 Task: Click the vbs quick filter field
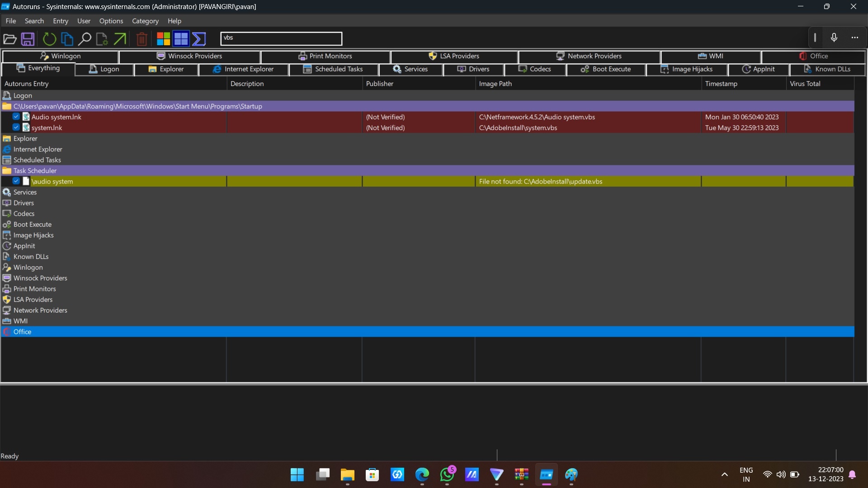pyautogui.click(x=281, y=38)
